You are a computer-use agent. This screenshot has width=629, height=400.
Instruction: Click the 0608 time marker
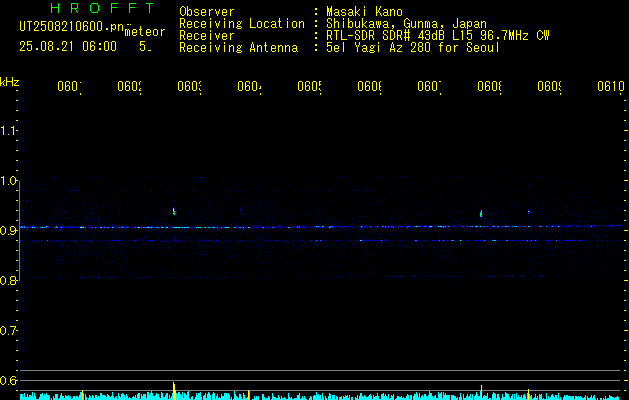pyautogui.click(x=489, y=86)
